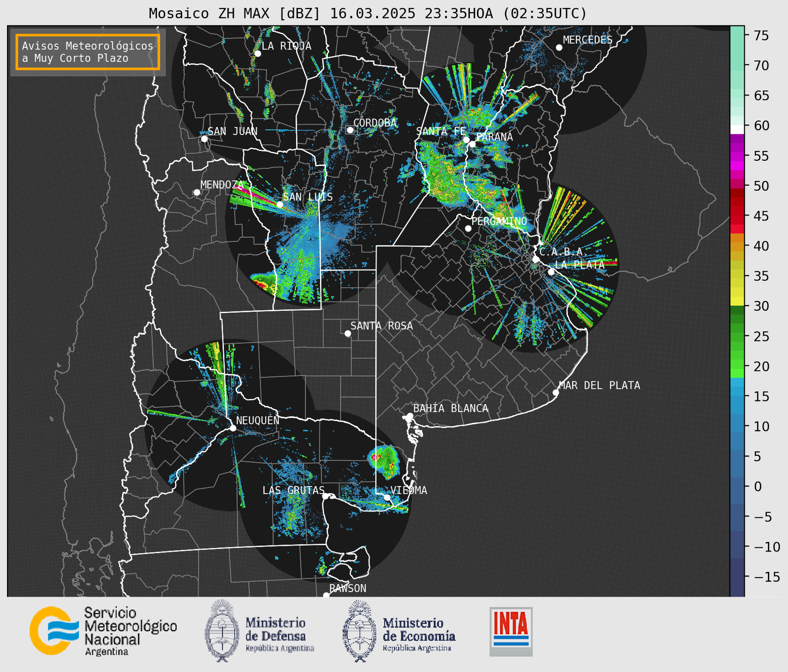
Task: Click the 55 dBZ magenta color band
Action: pyautogui.click(x=737, y=156)
